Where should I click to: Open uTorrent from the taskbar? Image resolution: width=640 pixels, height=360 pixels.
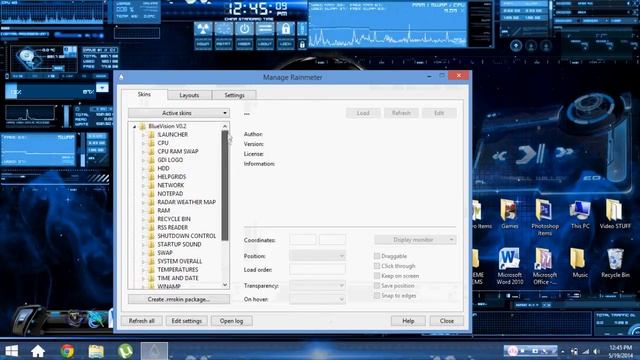point(125,351)
